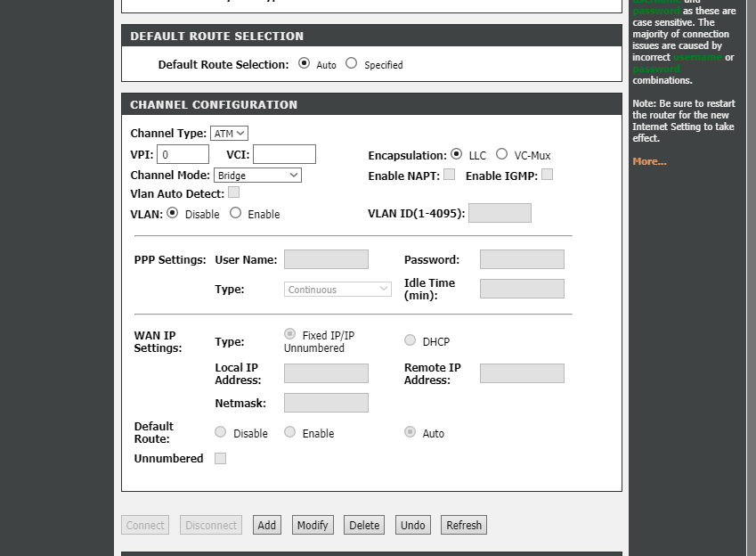This screenshot has width=756, height=556.
Task: Click the Undo button
Action: pyautogui.click(x=413, y=526)
